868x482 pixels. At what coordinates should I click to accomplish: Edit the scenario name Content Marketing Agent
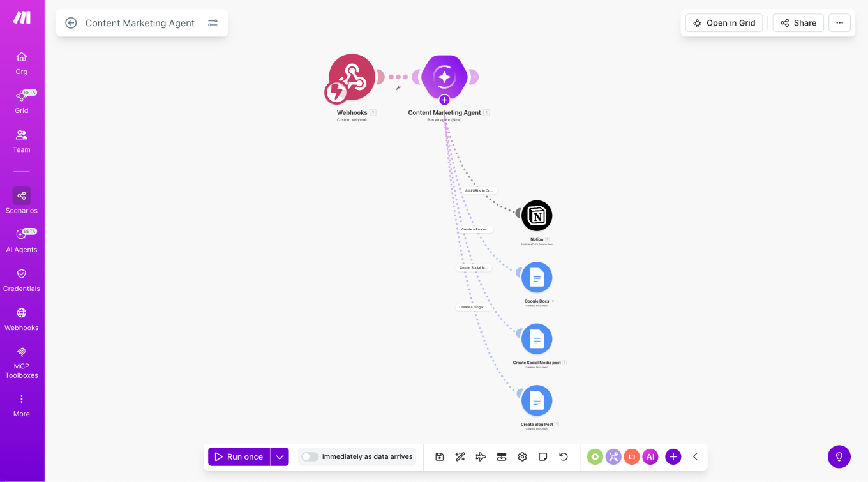tap(140, 23)
